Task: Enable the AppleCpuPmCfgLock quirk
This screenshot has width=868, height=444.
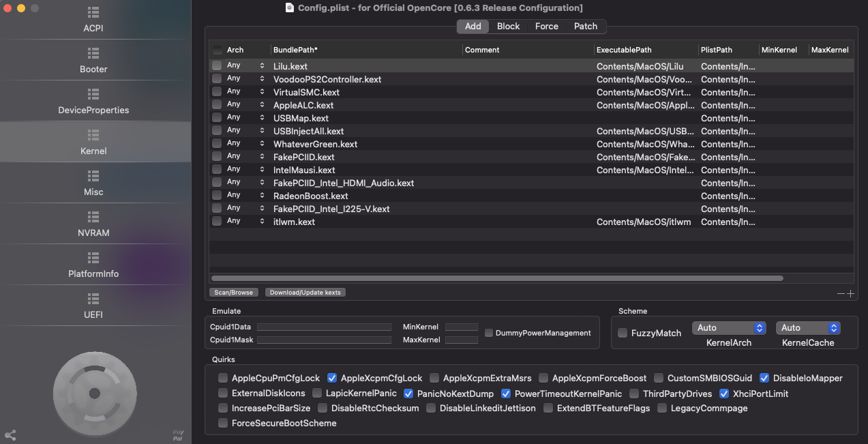Action: [223, 378]
